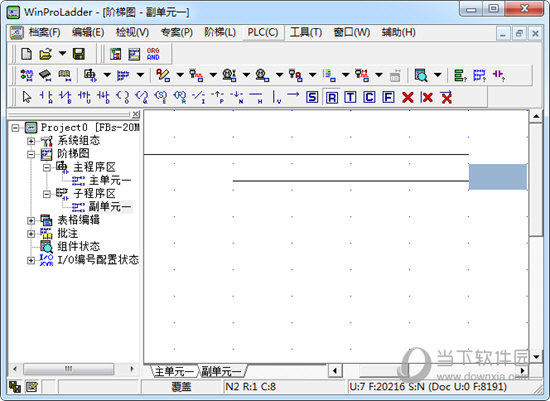Open the 编辑(E) menu
Viewport: 550px width, 401px height.
pos(88,33)
